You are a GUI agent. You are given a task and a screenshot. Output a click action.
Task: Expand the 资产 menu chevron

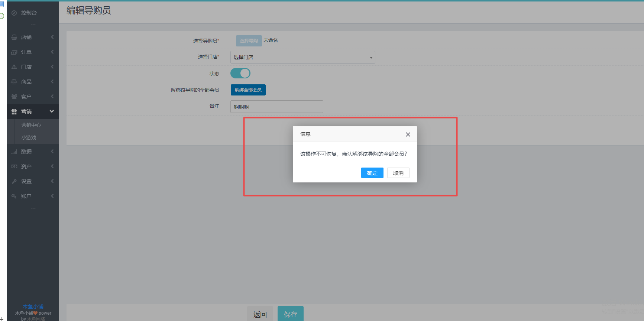[52, 166]
